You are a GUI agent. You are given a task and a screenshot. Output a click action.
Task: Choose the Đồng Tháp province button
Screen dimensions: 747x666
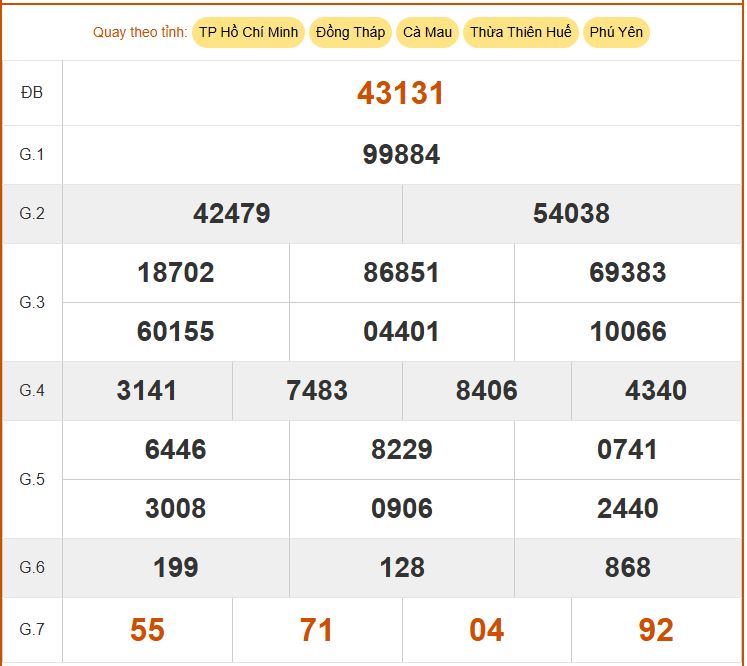(350, 32)
